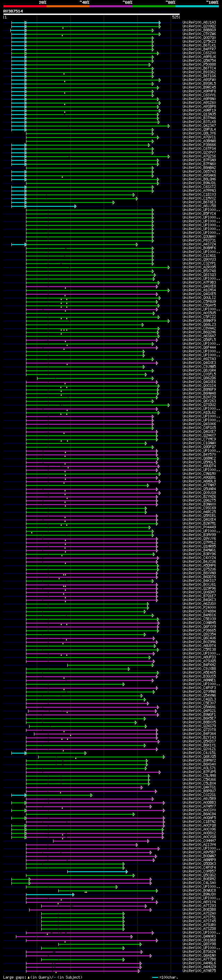Select hit UniRef100_C1EC03
Viewport: 222px width, 980px height.
click(199, 194)
